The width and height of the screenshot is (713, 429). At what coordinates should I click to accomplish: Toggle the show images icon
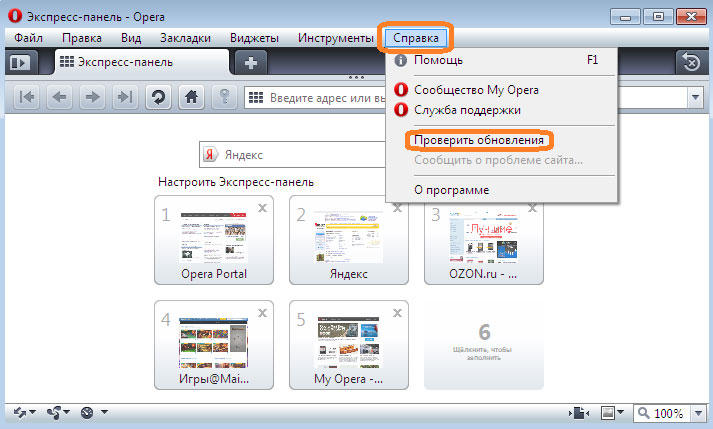tap(608, 413)
